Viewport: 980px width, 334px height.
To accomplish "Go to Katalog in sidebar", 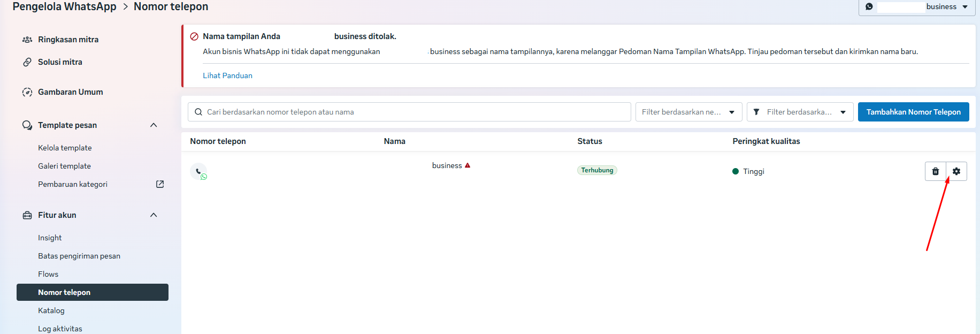I will coord(51,310).
